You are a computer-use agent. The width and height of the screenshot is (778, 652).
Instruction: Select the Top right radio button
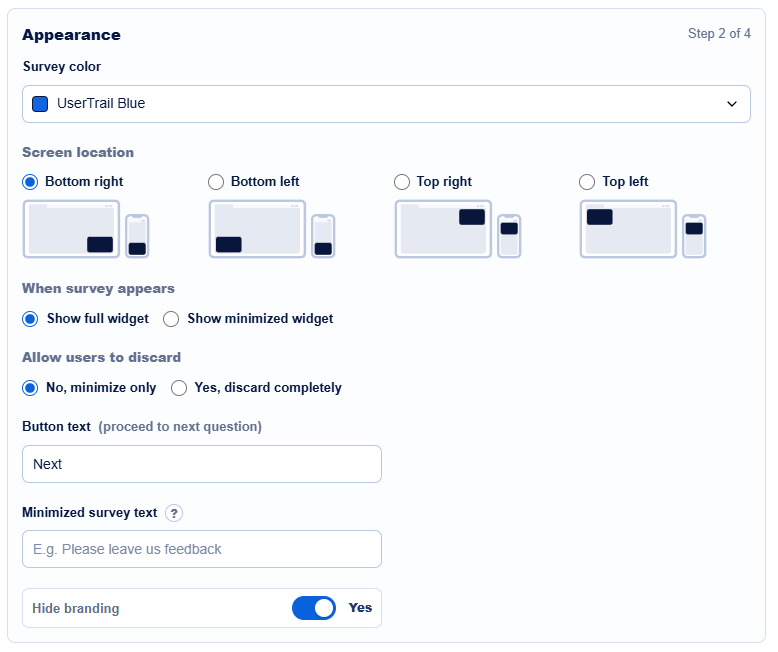tap(402, 182)
